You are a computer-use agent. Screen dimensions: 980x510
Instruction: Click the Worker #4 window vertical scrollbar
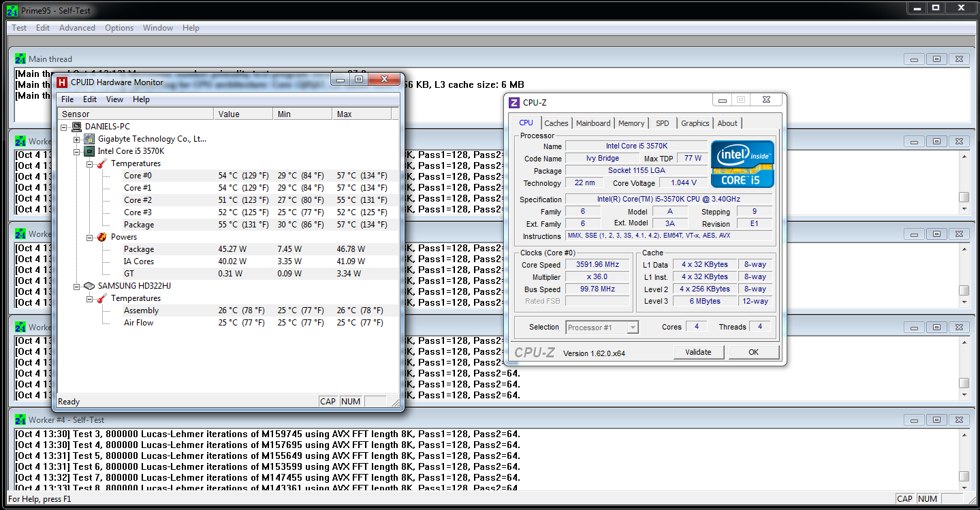point(964,460)
